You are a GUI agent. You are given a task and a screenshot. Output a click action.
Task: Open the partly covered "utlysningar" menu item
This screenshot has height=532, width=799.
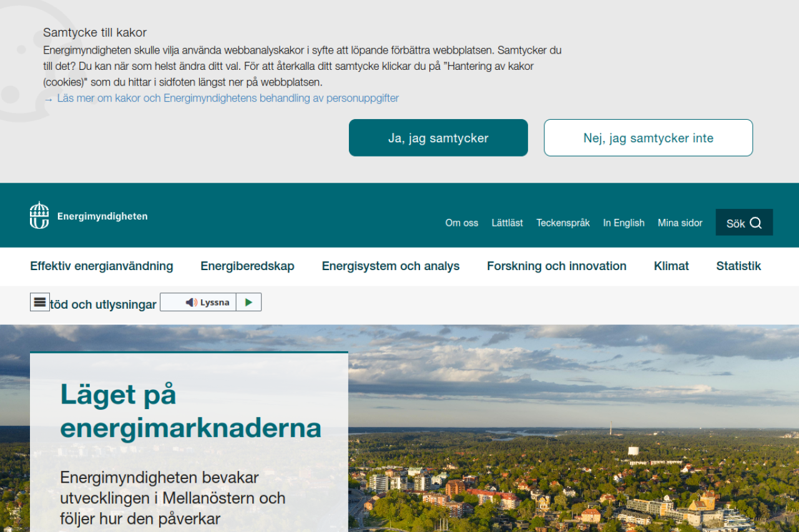(x=103, y=305)
